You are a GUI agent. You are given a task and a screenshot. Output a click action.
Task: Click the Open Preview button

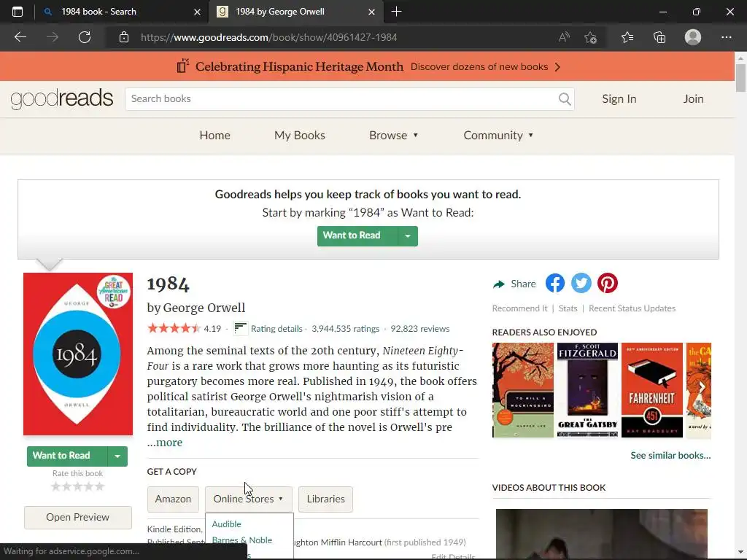pyautogui.click(x=77, y=517)
